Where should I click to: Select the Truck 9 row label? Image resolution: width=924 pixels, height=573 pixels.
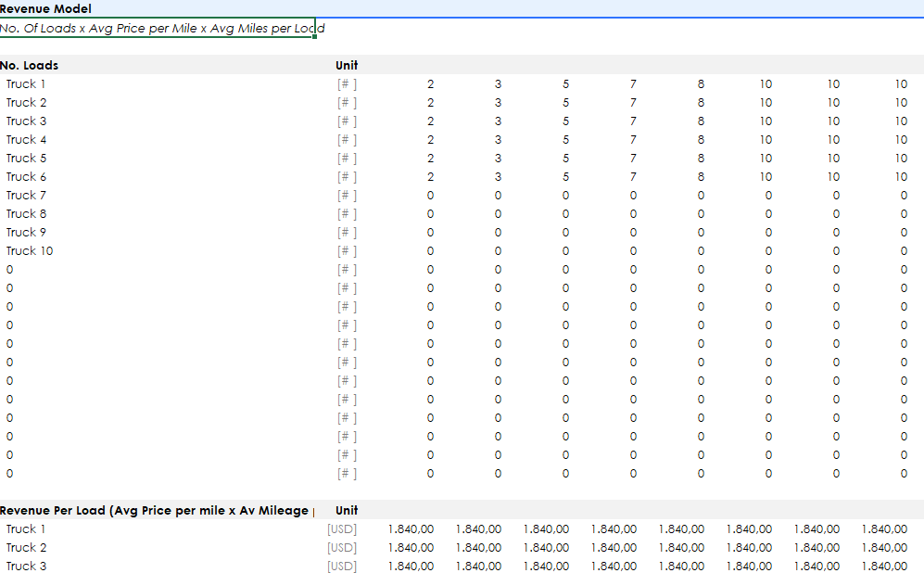tap(26, 232)
